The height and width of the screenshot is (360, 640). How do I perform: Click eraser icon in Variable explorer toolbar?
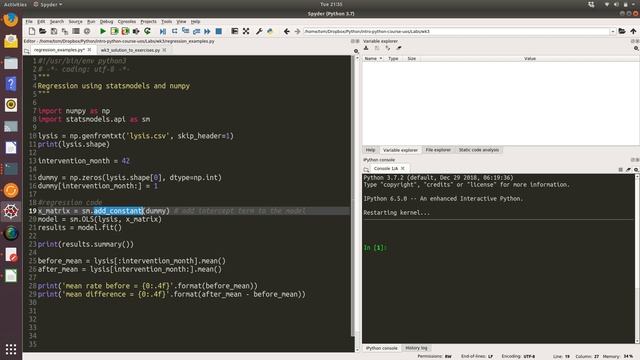point(399,48)
